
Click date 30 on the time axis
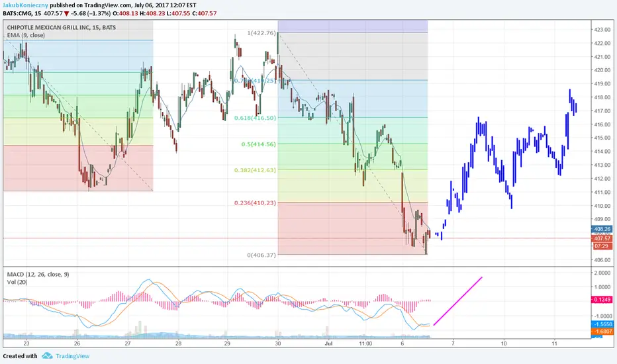(278, 343)
